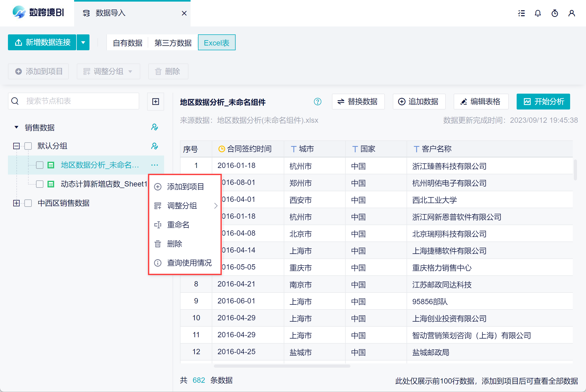Open the three-dot menu for 地区数据分析 table
This screenshot has height=392, width=586.
(x=155, y=165)
